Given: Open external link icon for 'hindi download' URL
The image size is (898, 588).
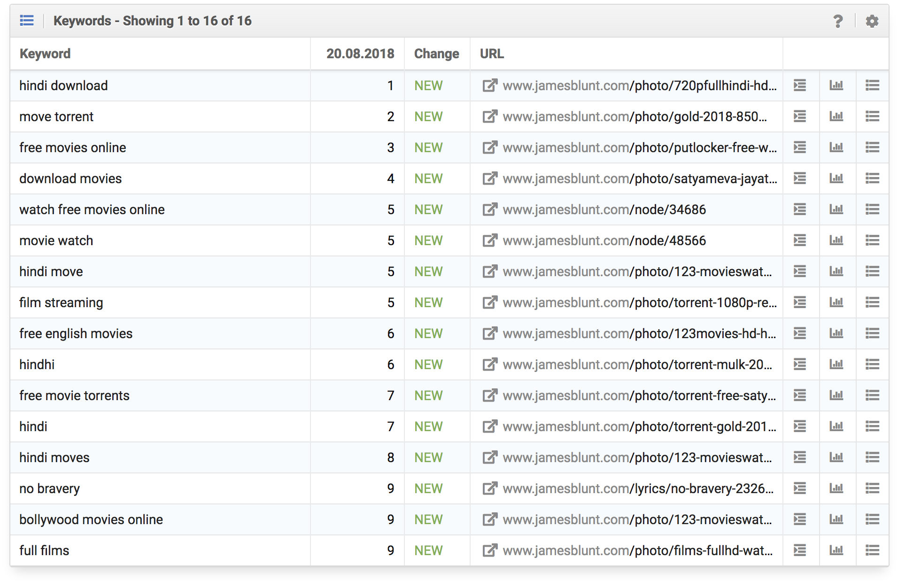Looking at the screenshot, I should tap(490, 85).
